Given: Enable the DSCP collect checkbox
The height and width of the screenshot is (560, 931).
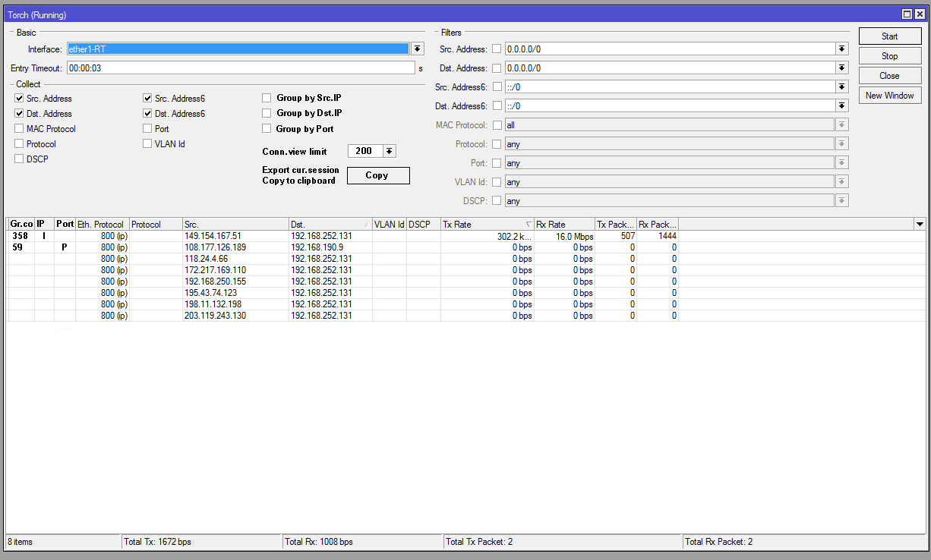Looking at the screenshot, I should pyautogui.click(x=19, y=159).
